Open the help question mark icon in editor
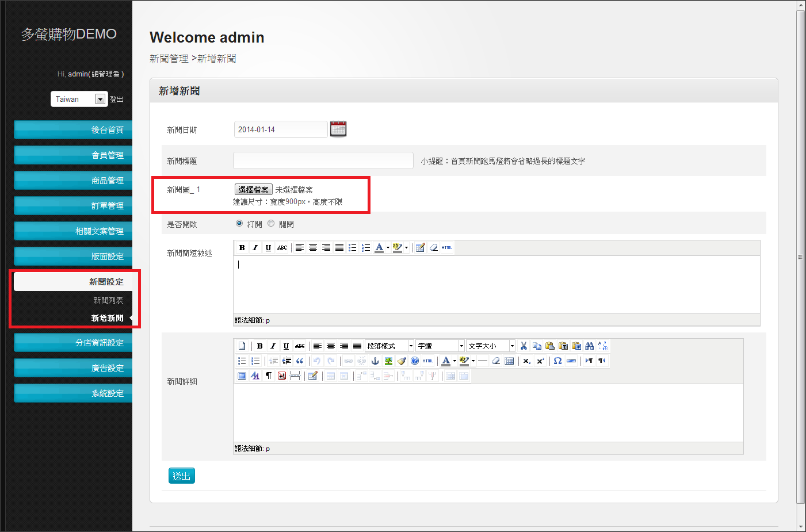Screen dimensions: 806x532 (x=415, y=361)
